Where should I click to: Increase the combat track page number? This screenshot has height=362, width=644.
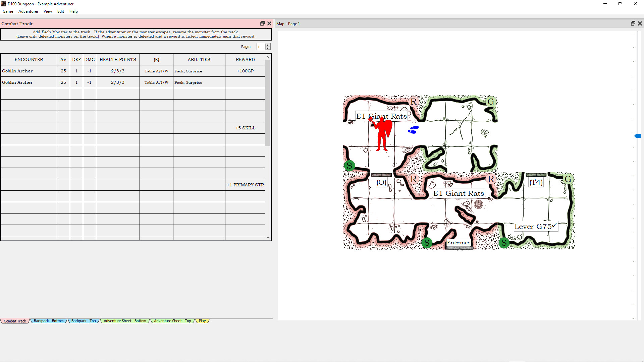268,45
